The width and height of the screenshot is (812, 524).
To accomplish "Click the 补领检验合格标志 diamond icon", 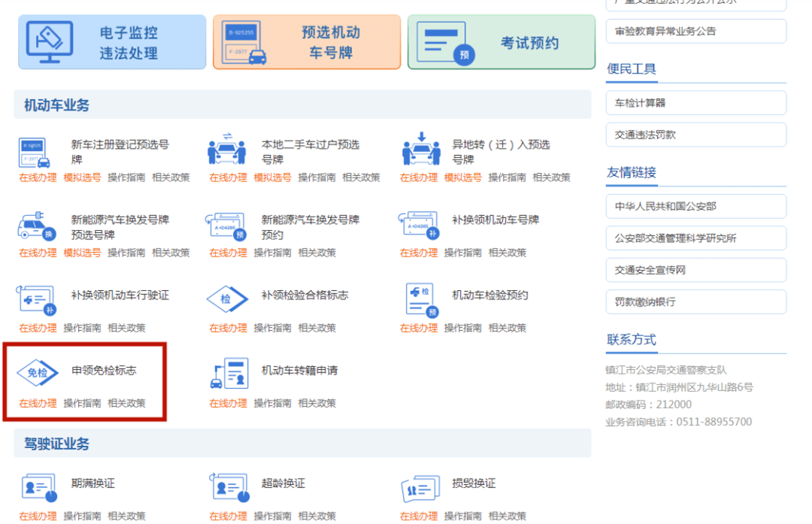I will tap(227, 298).
